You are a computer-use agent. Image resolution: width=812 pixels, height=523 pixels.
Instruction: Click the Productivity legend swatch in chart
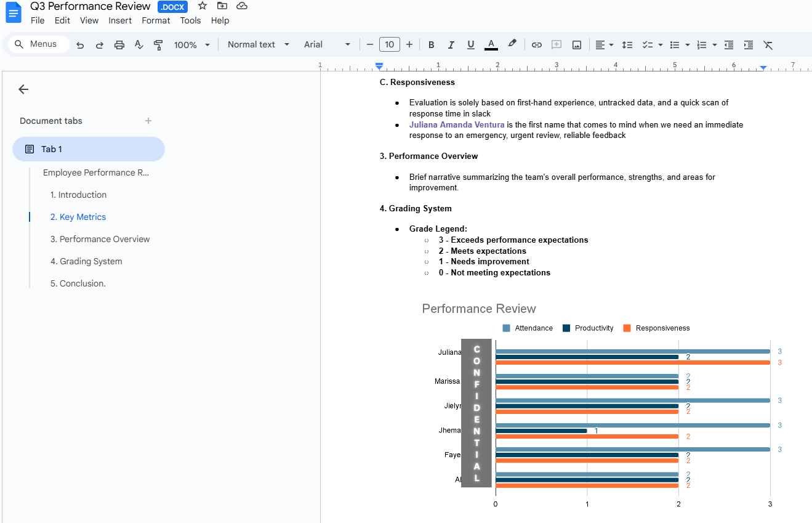click(x=566, y=328)
